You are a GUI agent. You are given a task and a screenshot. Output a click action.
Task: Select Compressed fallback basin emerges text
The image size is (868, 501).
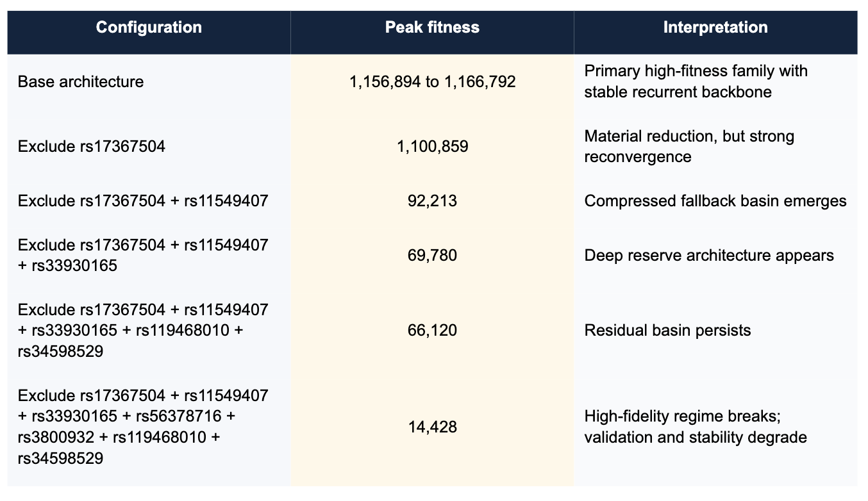tap(715, 201)
